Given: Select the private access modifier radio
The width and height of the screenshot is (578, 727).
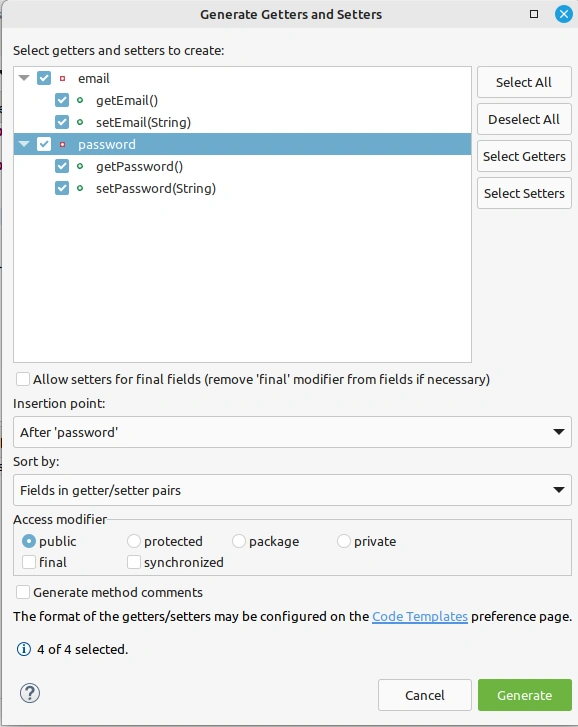Looking at the screenshot, I should point(343,541).
